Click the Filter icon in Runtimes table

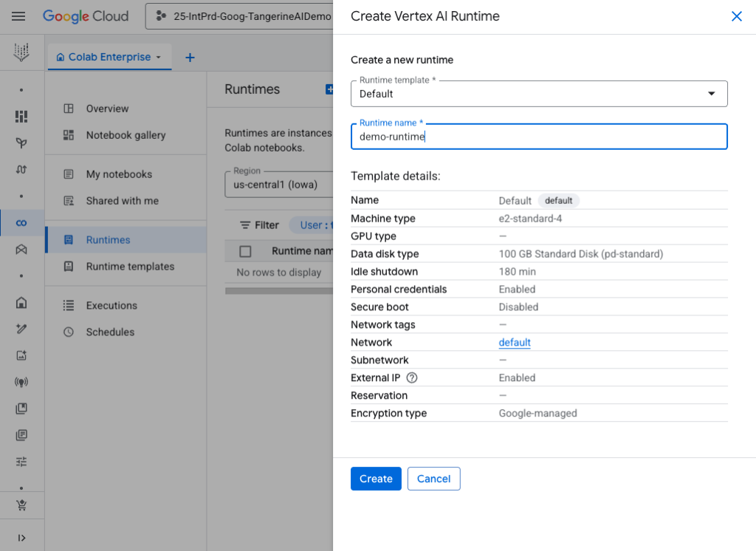[245, 225]
